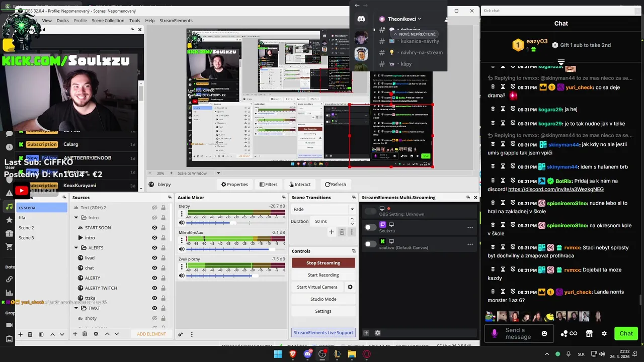
Task: Open Windows Start menu
Action: (x=278, y=354)
